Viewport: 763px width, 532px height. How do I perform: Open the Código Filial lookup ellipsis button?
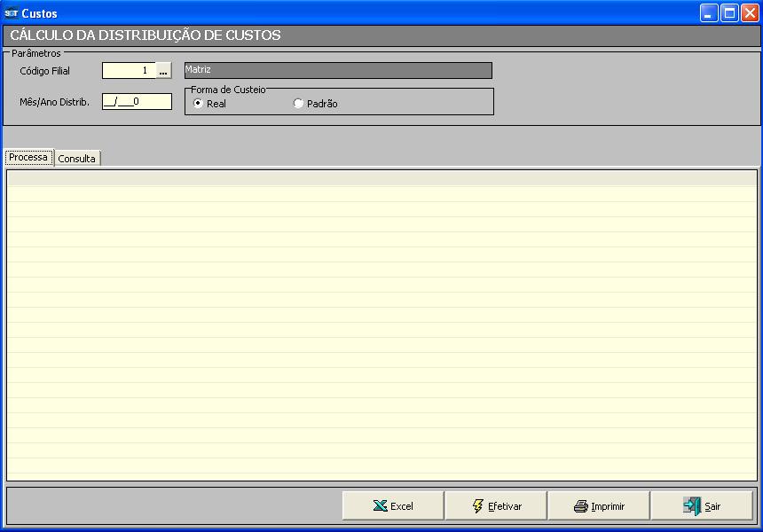click(163, 71)
